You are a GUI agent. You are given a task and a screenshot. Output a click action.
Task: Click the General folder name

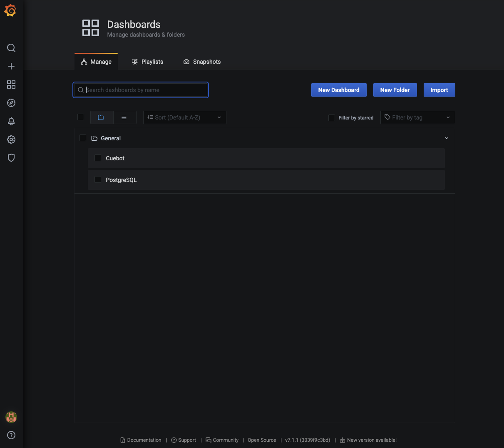[x=111, y=138]
